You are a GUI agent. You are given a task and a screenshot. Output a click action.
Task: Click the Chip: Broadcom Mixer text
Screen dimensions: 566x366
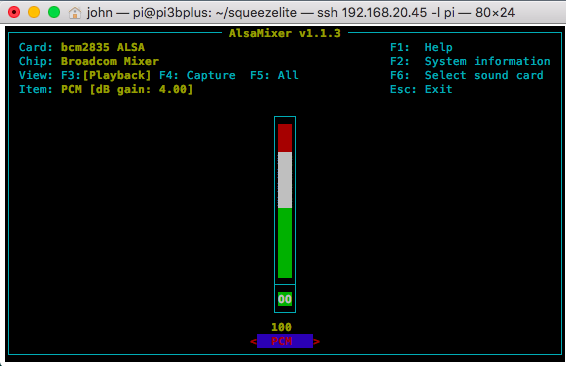point(89,61)
